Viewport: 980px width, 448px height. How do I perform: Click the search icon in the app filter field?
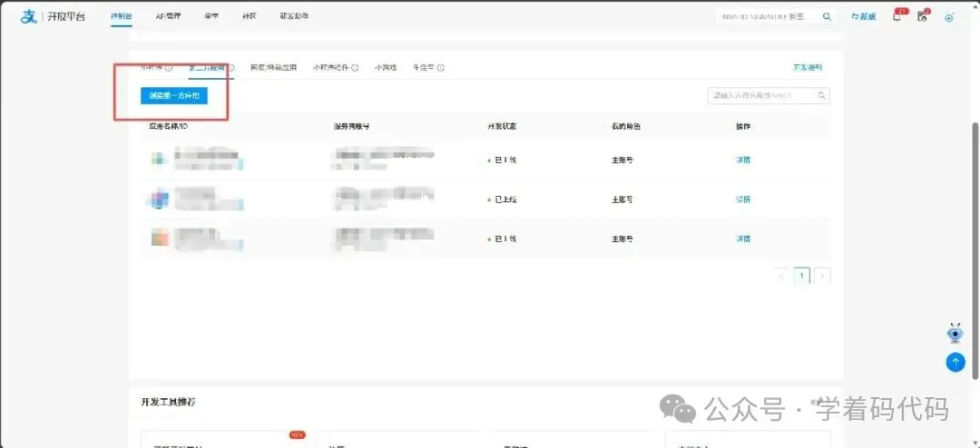822,95
